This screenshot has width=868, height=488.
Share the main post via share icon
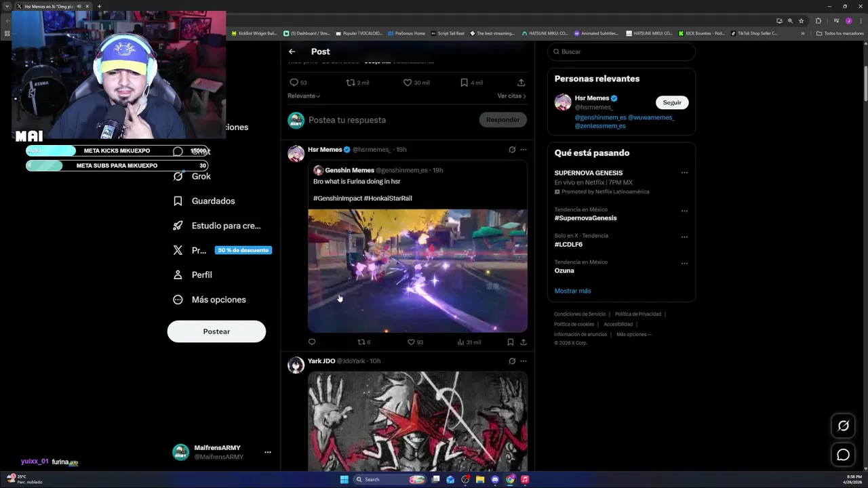[x=521, y=83]
